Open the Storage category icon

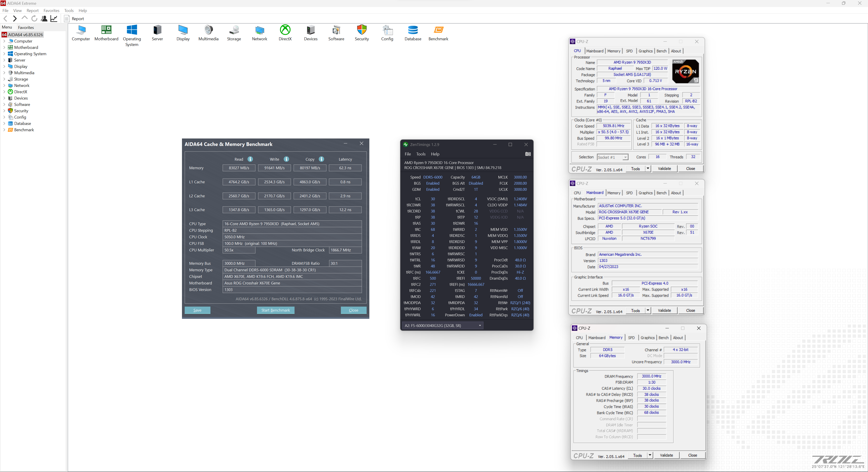point(234,33)
